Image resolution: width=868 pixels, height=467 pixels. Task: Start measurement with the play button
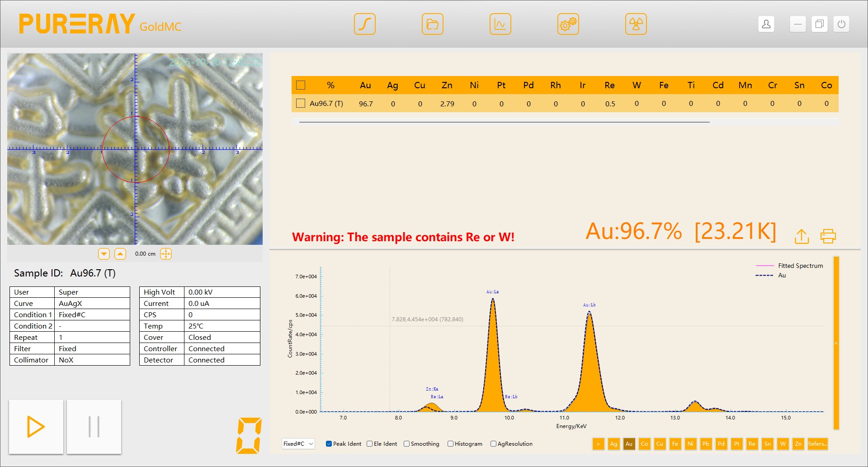pos(36,426)
